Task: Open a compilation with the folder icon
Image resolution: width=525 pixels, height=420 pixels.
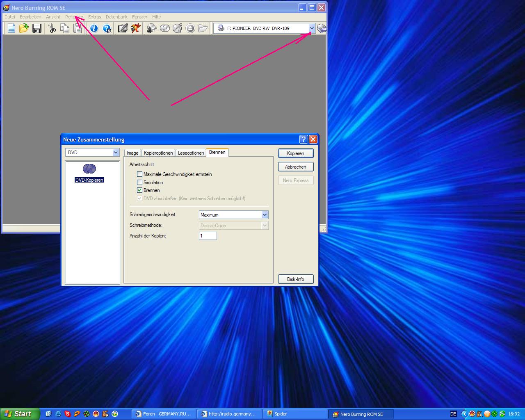Action: [x=24, y=28]
